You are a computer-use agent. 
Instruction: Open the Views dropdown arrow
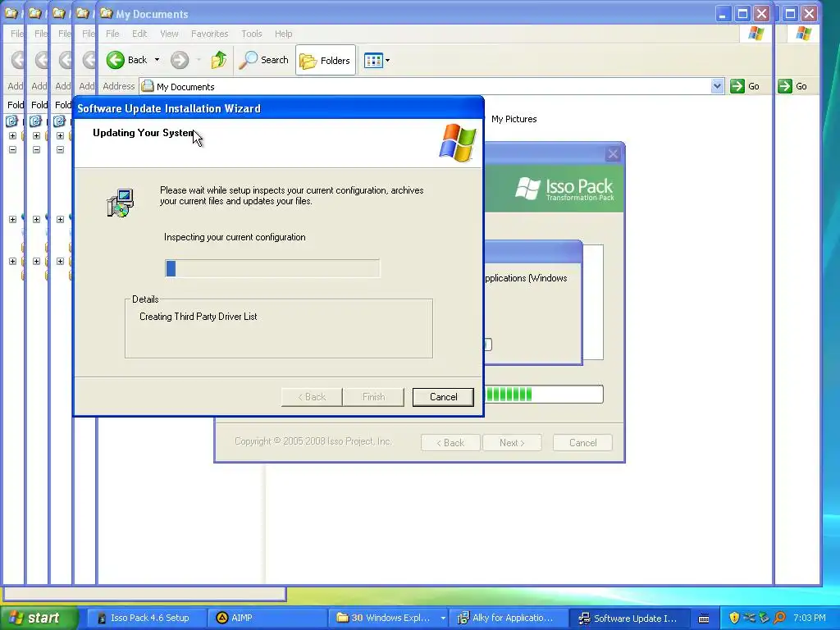(x=387, y=61)
